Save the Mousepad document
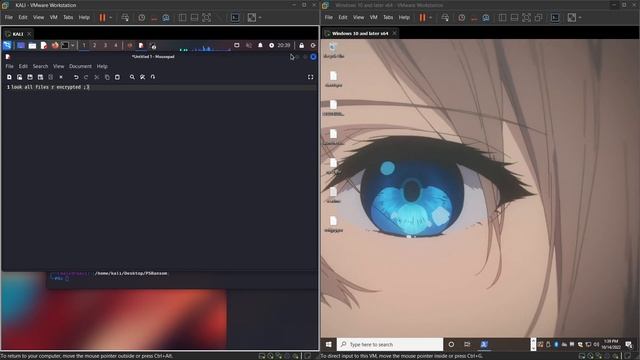This screenshot has width=640, height=360. click(x=30, y=77)
